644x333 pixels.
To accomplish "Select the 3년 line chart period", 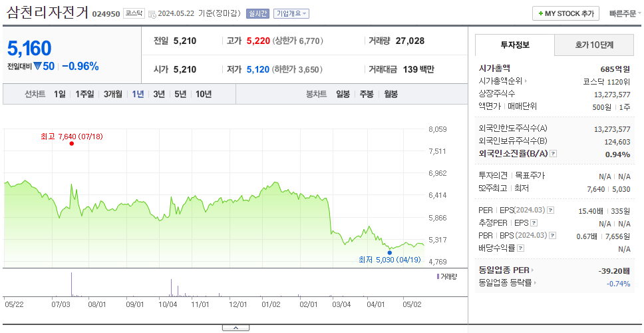I will pyautogui.click(x=159, y=94).
